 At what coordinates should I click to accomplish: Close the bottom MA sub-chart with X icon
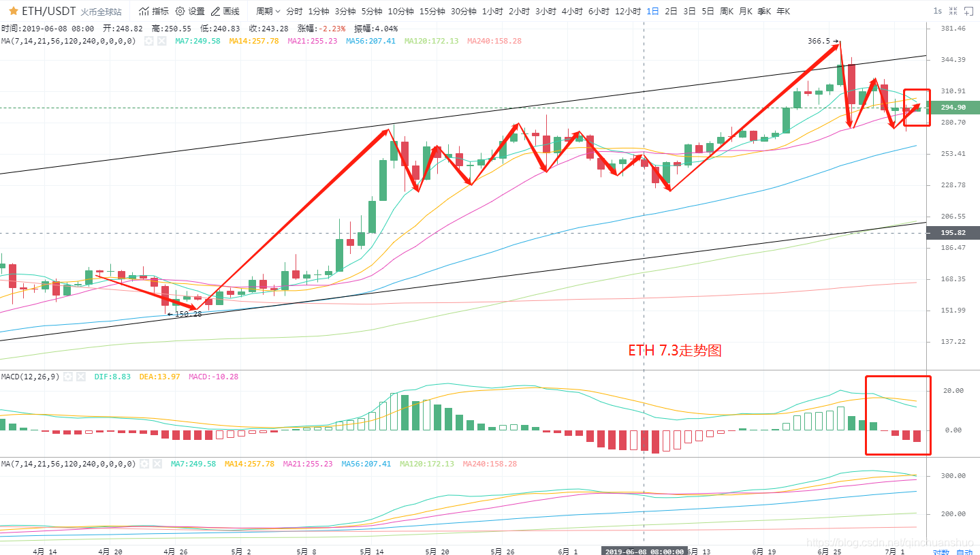tap(157, 464)
